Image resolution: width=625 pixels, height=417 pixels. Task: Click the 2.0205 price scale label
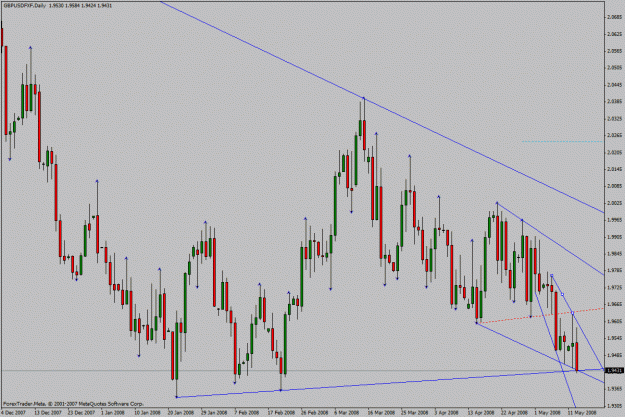click(x=615, y=152)
